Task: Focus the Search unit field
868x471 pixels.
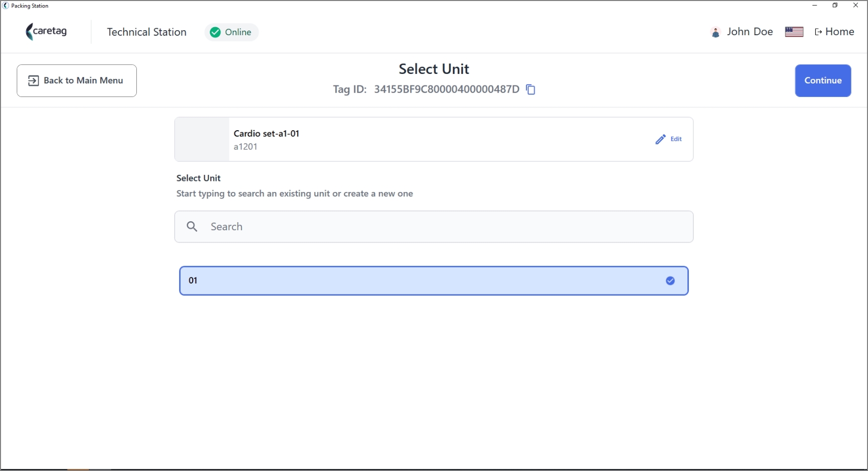Action: tap(434, 227)
